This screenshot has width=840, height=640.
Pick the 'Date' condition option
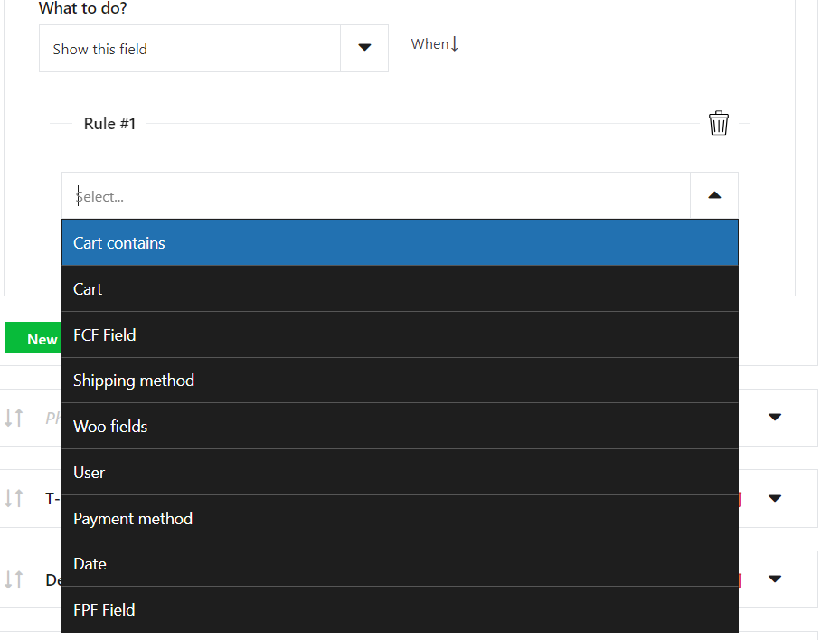pos(400,564)
